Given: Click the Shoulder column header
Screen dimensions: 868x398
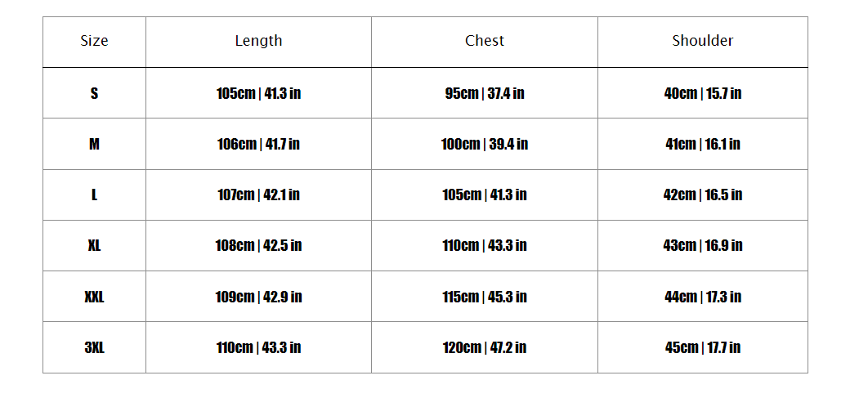Looking at the screenshot, I should [703, 41].
